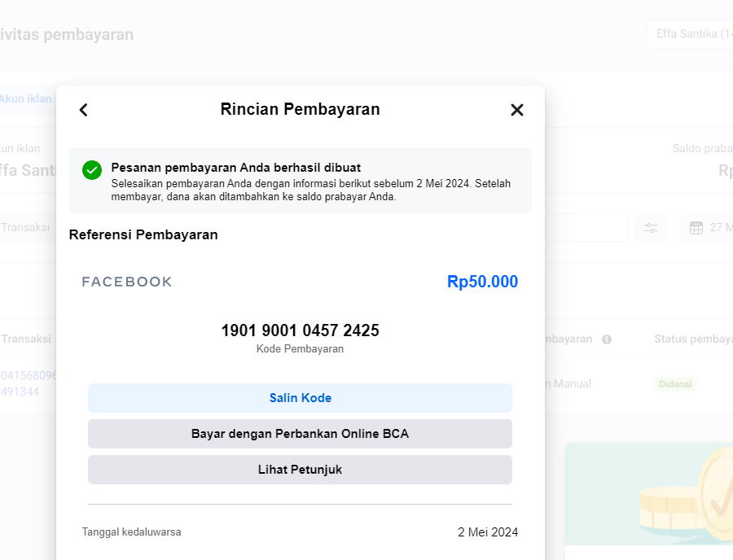This screenshot has height=560, width=733.
Task: Open the filter sliders icon in background page
Action: tap(651, 228)
